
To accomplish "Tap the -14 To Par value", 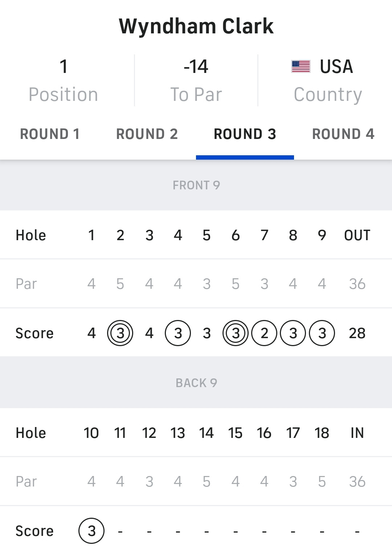I will tap(196, 67).
